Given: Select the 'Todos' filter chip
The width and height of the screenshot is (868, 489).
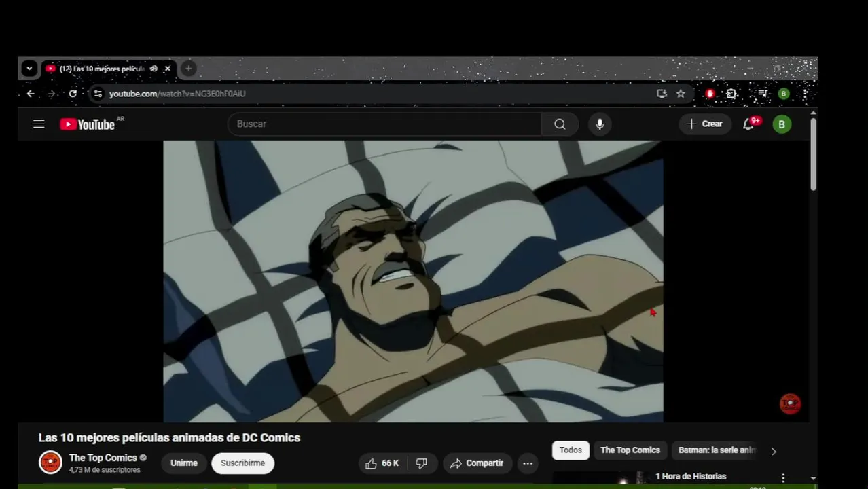Looking at the screenshot, I should pos(571,450).
